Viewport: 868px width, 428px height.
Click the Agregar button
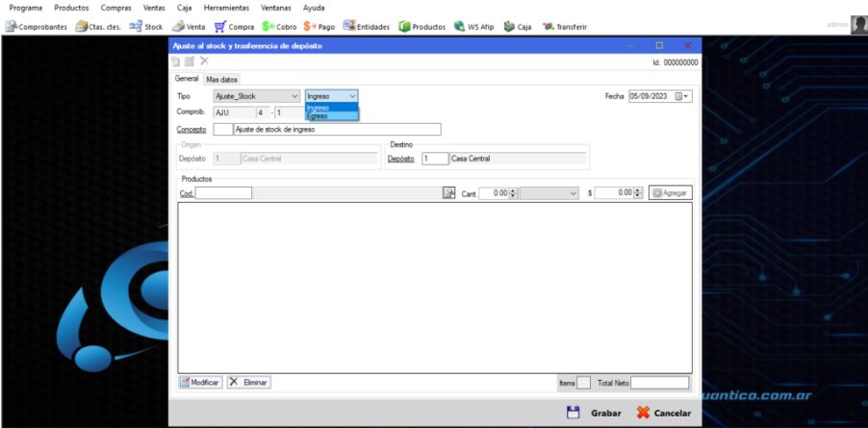point(671,193)
